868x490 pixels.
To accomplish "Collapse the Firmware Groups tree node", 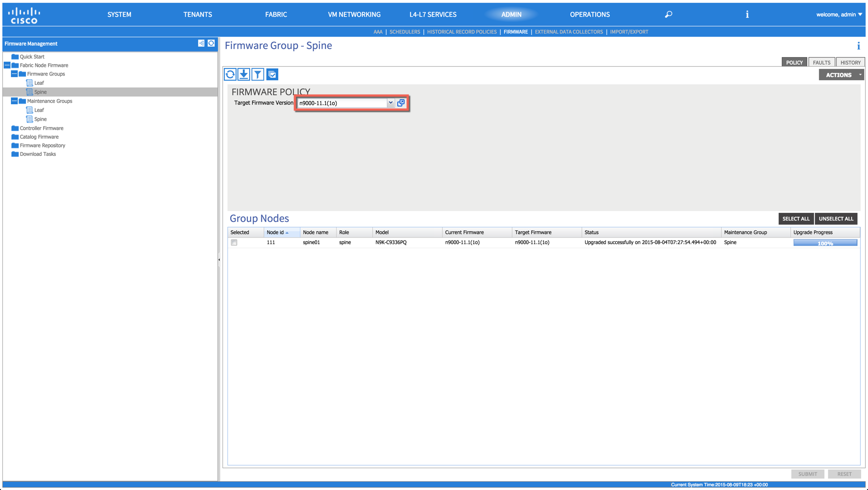I will click(x=14, y=74).
